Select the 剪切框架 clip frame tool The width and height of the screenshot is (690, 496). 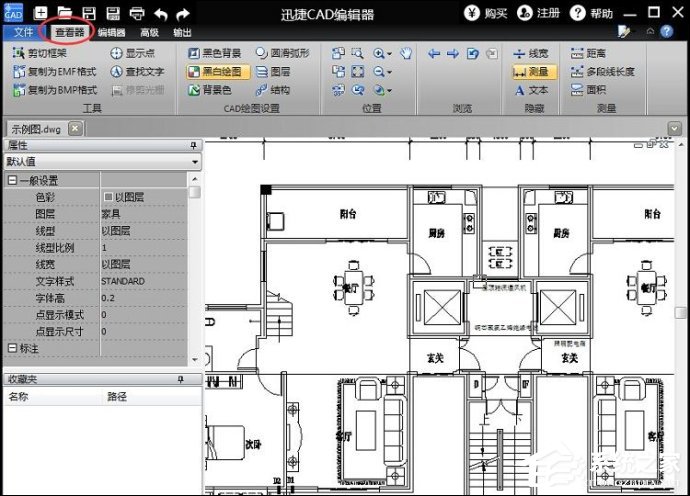(41, 53)
